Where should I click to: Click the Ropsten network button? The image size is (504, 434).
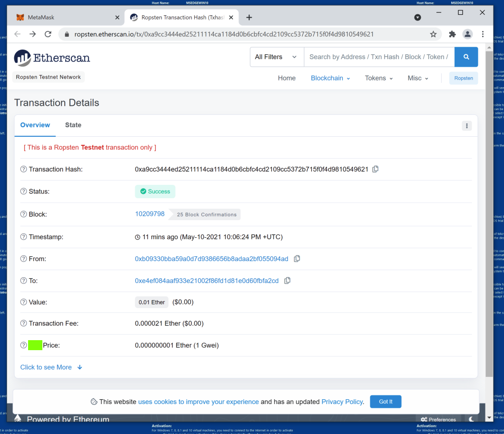point(464,78)
